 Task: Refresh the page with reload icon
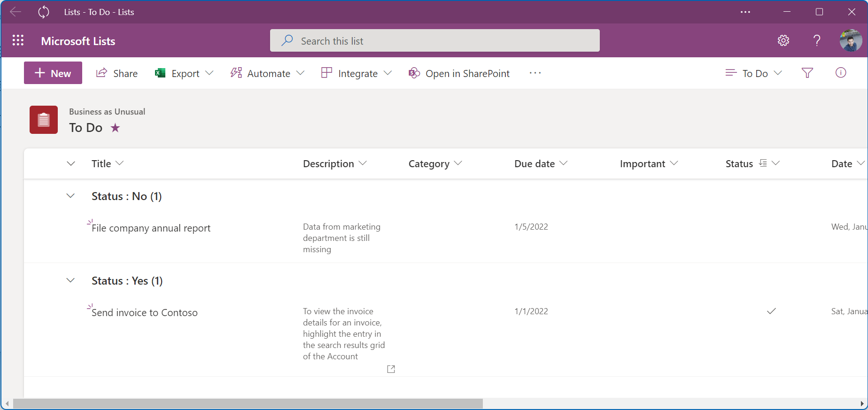44,12
